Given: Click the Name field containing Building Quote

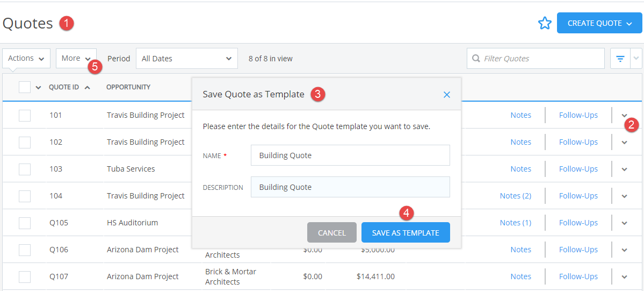Looking at the screenshot, I should coord(350,155).
